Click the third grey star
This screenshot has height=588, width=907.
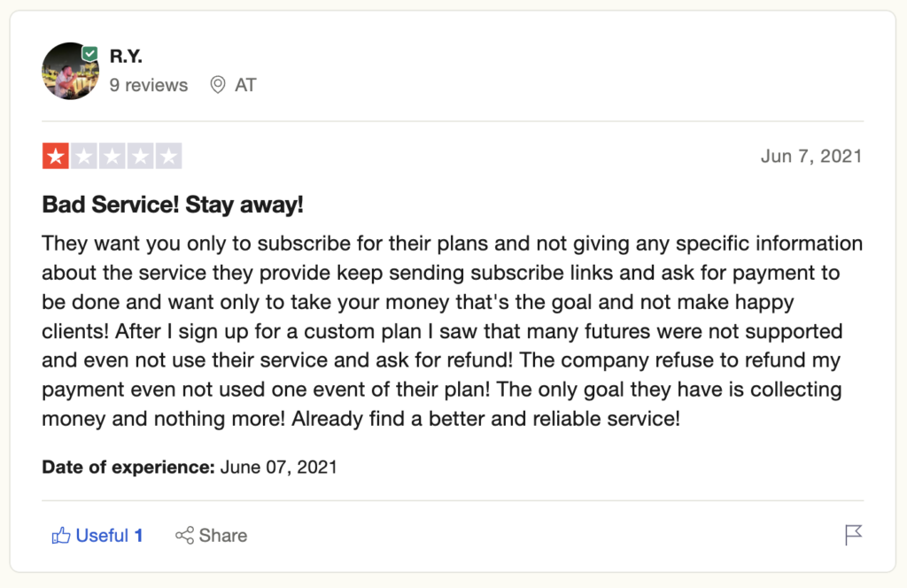pyautogui.click(x=112, y=157)
